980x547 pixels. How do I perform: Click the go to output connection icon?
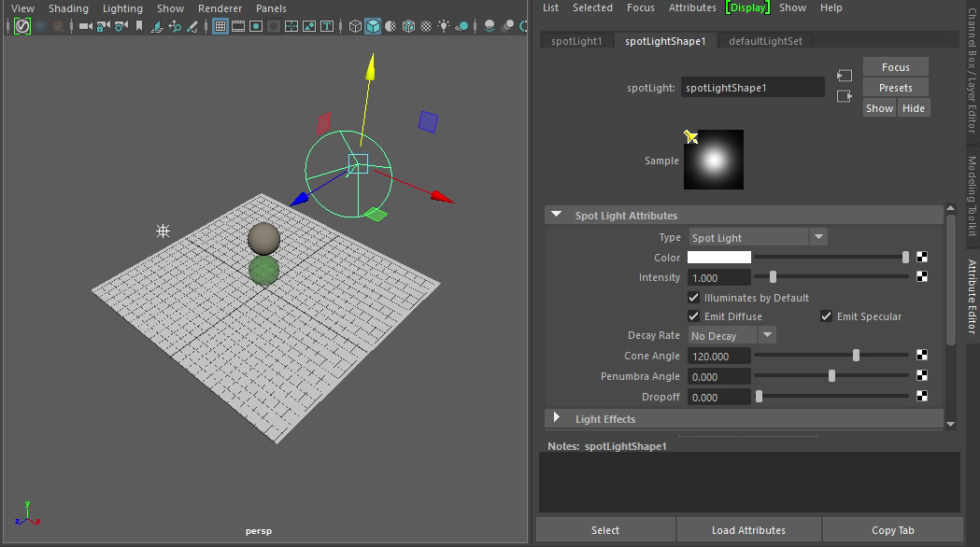pos(845,96)
